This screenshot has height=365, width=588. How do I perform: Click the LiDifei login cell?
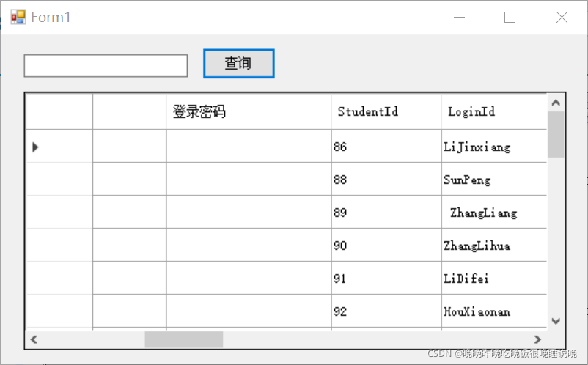pos(494,279)
